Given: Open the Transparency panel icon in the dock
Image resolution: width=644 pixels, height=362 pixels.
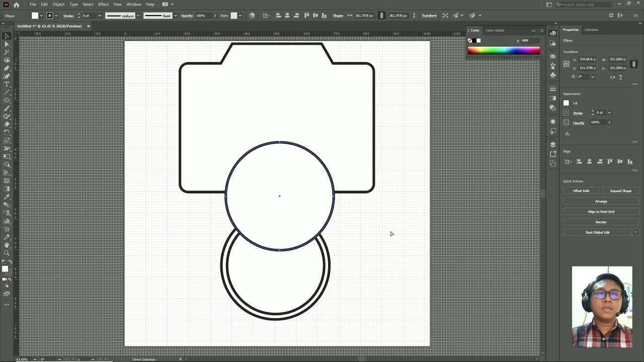Looking at the screenshot, I should point(553,108).
